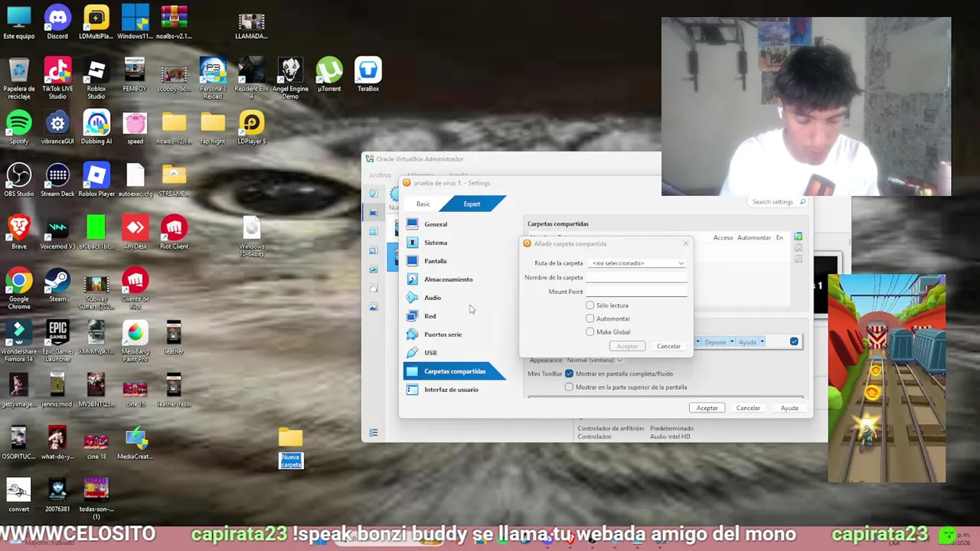Screen dimensions: 980x551
Task: Expand the Depurar menu dropdown arrow
Action: tap(731, 342)
